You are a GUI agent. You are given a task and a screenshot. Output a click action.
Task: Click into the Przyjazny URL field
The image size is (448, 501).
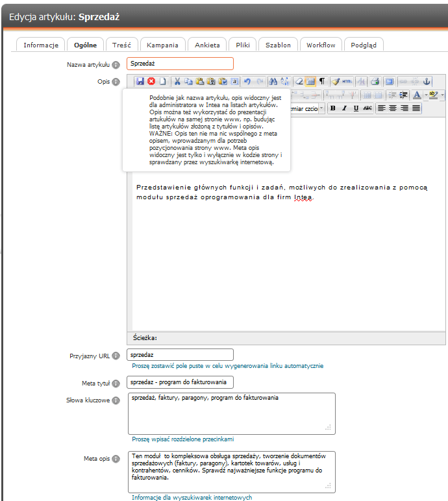pos(180,356)
